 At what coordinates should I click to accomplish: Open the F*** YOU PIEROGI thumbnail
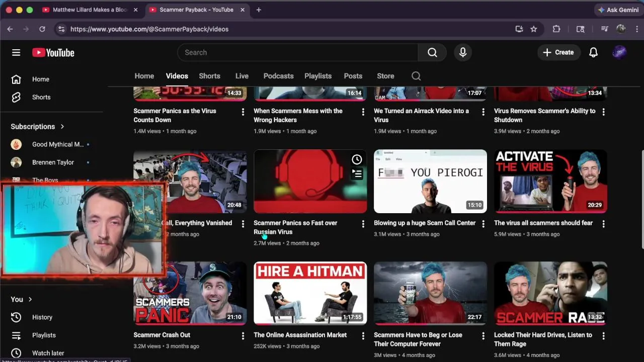pyautogui.click(x=430, y=181)
